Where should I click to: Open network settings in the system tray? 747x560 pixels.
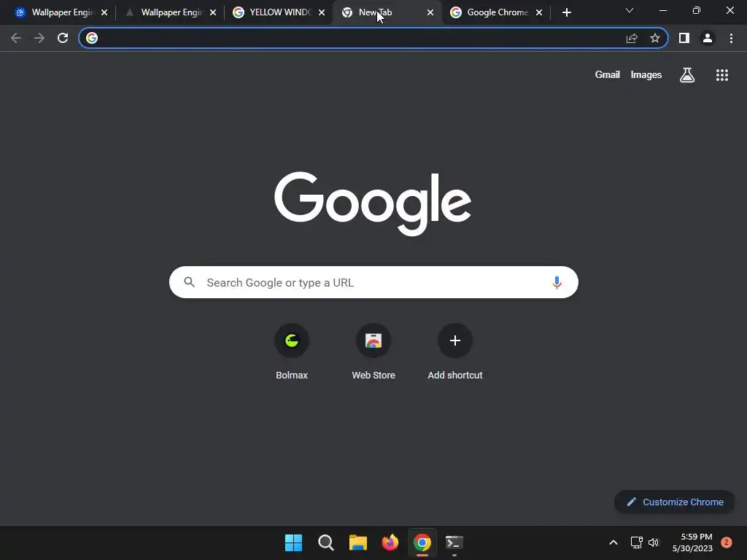[636, 542]
